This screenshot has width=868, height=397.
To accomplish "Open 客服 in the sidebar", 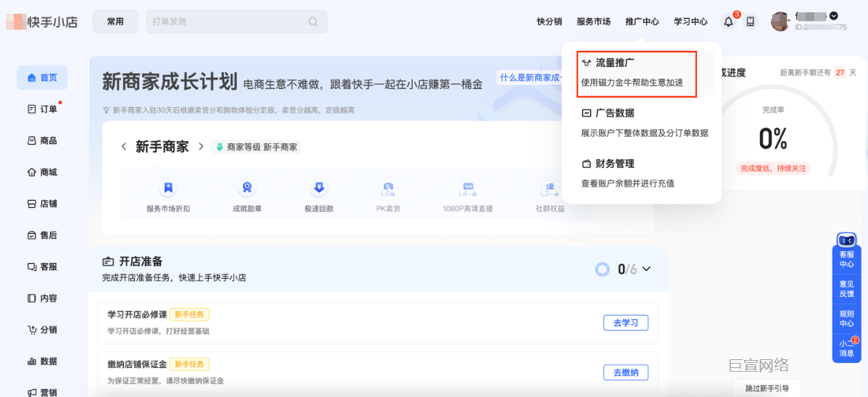I will [42, 267].
